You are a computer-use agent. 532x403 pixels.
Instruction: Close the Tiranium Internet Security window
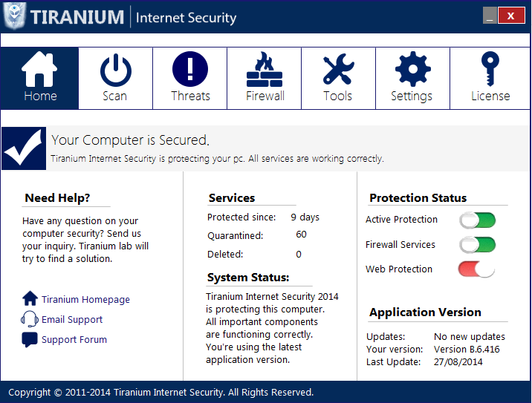click(510, 16)
